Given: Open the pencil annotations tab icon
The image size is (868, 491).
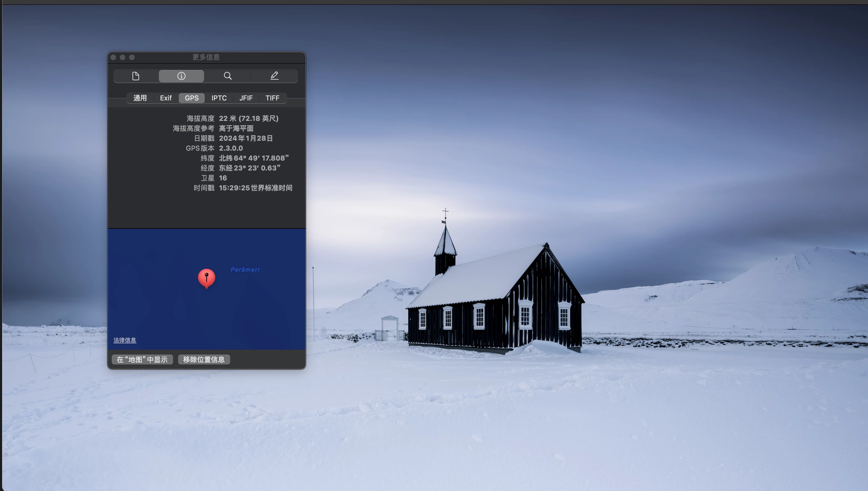Looking at the screenshot, I should [274, 76].
